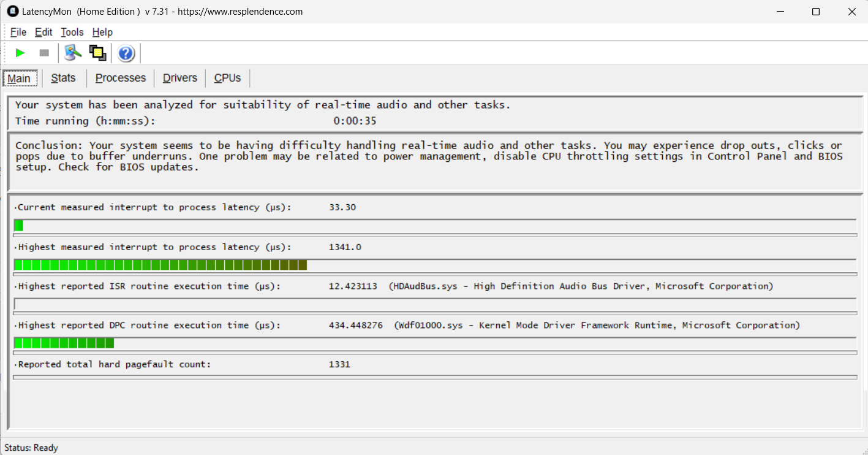Viewport: 868px width, 455px height.
Task: Stop monitoring with the gray stop icon
Action: tap(44, 53)
